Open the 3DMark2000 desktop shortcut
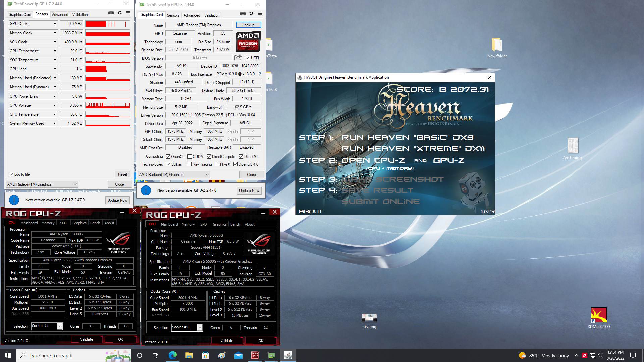 pos(599,318)
